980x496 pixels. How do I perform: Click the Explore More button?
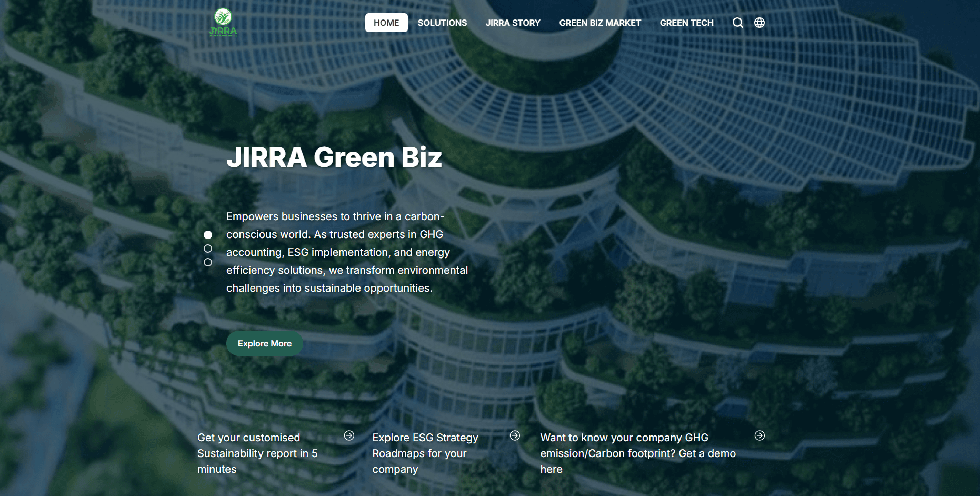pos(265,343)
